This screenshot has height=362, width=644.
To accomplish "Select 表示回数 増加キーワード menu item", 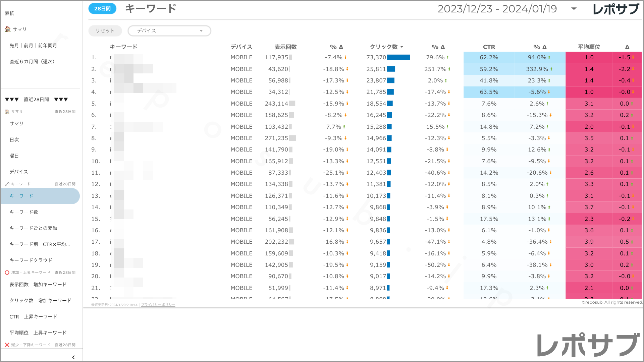I will (x=38, y=285).
